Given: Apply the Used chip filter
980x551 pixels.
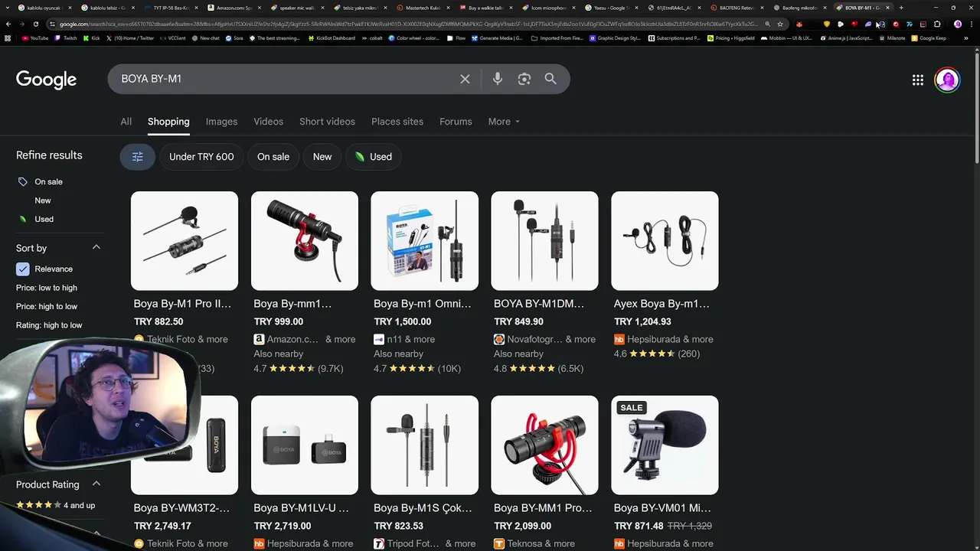Looking at the screenshot, I should (x=373, y=157).
